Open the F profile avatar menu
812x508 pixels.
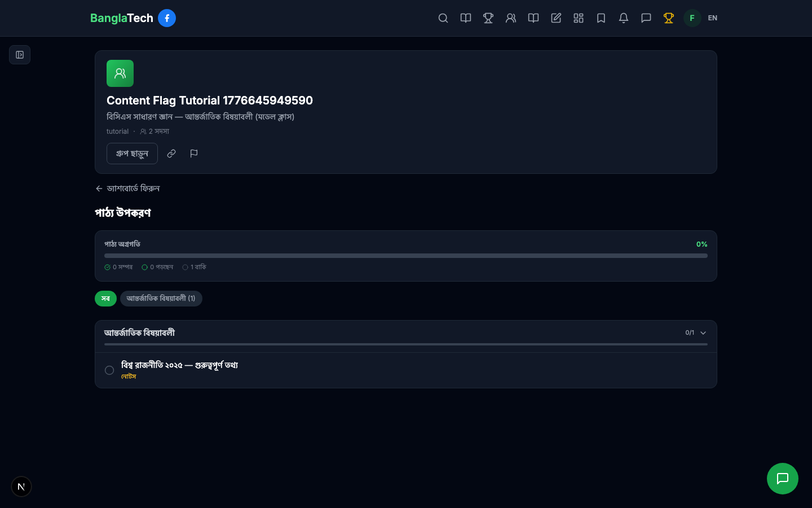coord(692,18)
